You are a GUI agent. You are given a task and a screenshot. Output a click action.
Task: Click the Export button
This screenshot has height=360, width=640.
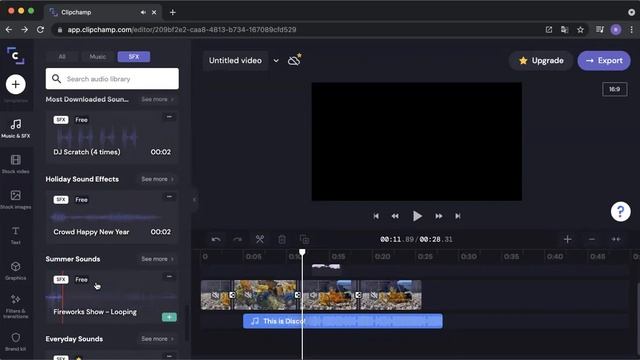pyautogui.click(x=604, y=60)
